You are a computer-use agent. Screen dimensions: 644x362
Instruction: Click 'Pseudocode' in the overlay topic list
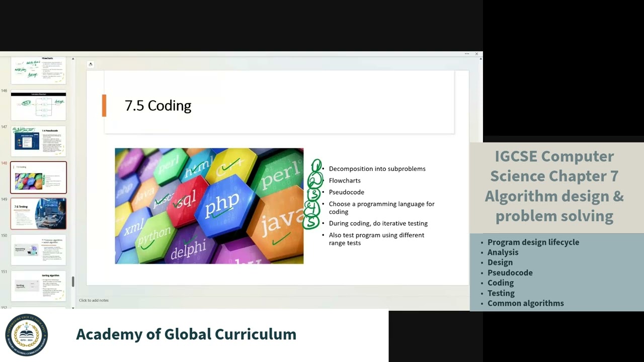pyautogui.click(x=510, y=273)
